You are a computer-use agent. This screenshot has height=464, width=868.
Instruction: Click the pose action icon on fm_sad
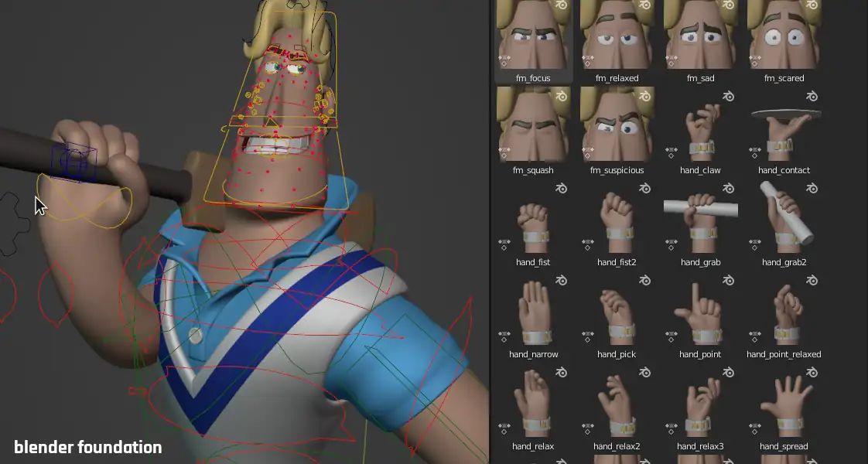[x=671, y=60]
